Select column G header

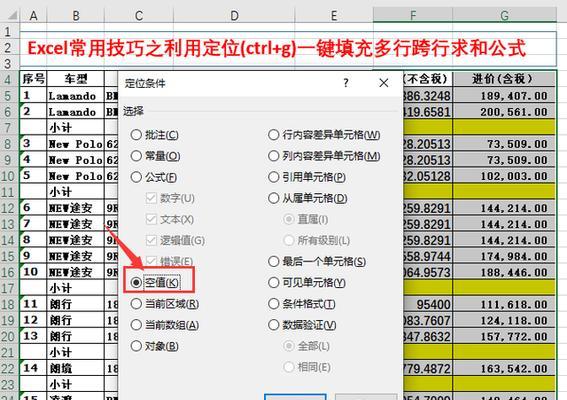coord(504,15)
